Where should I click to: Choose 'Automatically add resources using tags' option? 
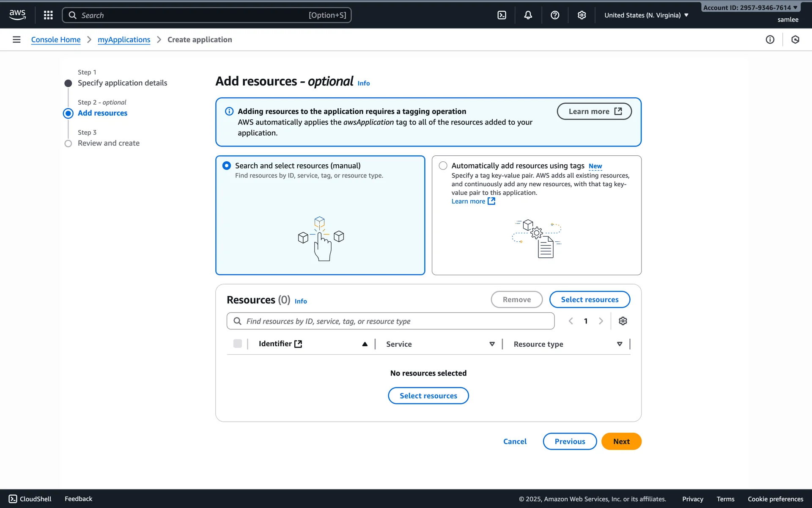point(443,166)
